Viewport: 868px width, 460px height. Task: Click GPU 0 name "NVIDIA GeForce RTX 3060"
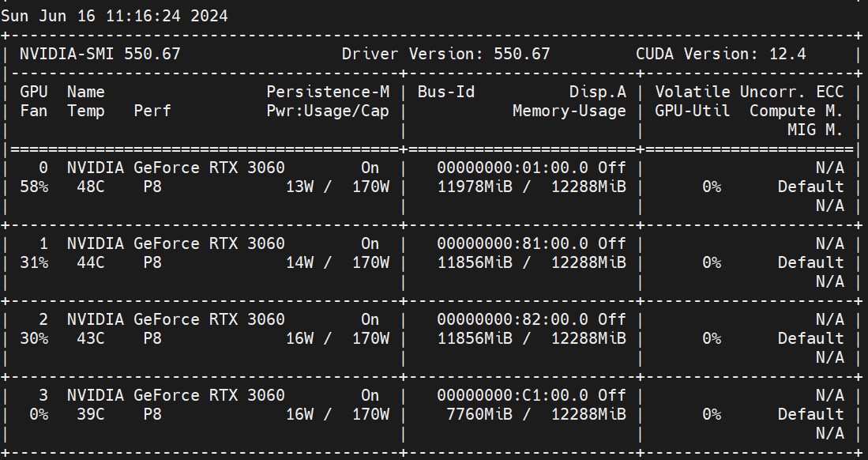point(176,168)
